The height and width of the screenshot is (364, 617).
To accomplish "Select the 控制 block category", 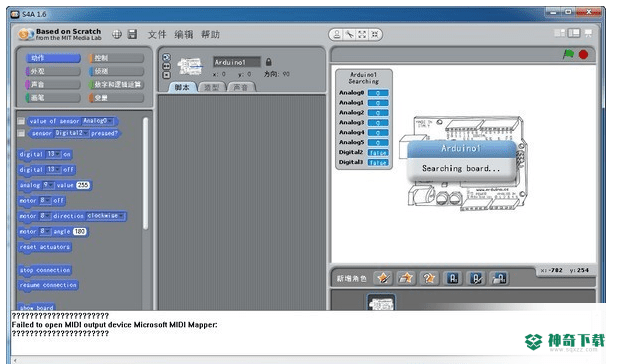I will pyautogui.click(x=116, y=58).
